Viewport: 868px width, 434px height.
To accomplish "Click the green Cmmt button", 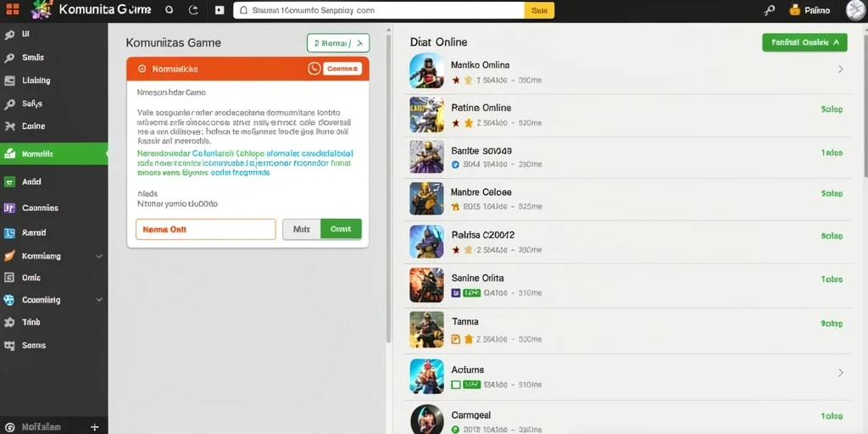I will coord(341,229).
